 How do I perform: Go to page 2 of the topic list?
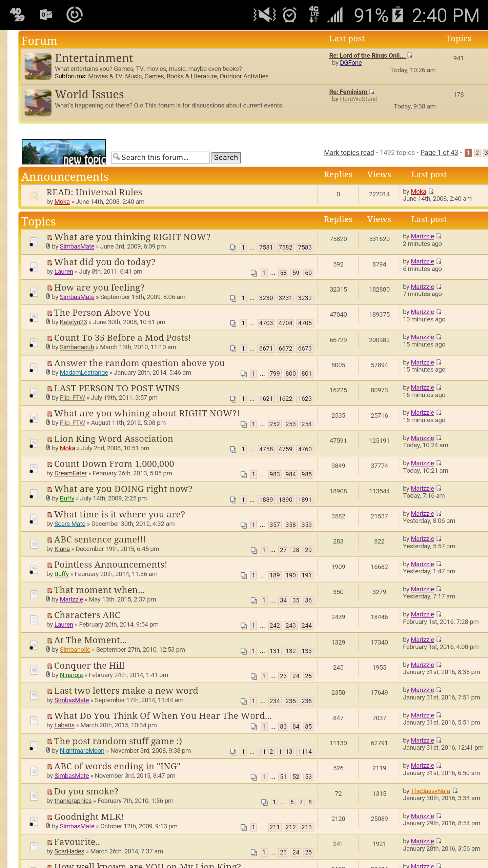pos(477,153)
